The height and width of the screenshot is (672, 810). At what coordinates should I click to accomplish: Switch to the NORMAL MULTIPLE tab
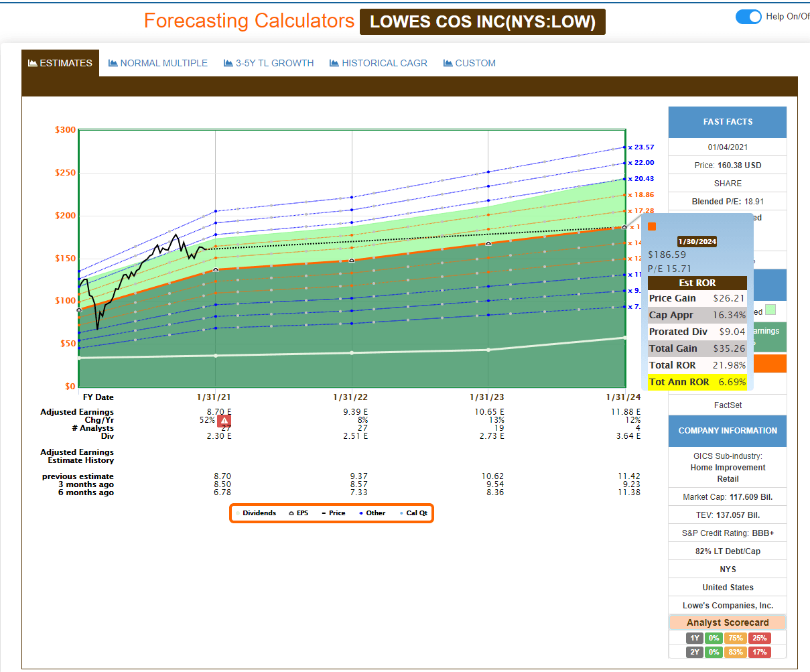click(x=158, y=63)
